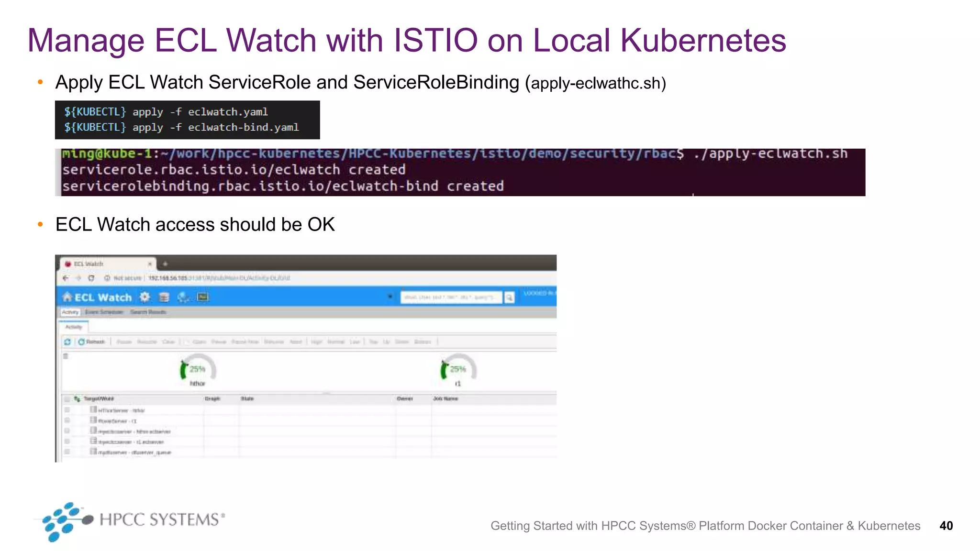Select the Search Results tab

(148, 312)
